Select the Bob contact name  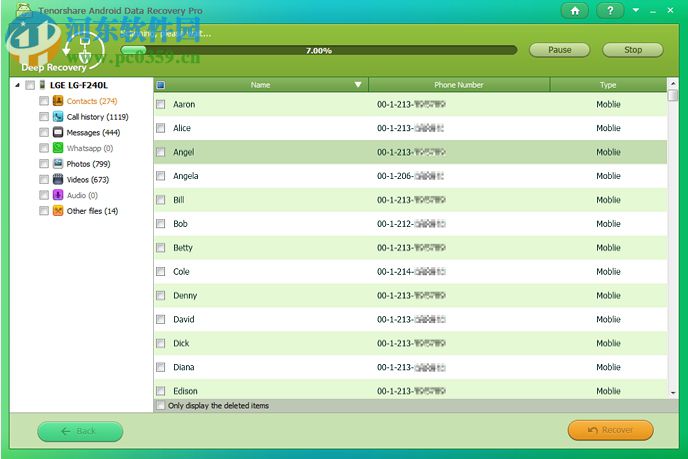pos(180,224)
